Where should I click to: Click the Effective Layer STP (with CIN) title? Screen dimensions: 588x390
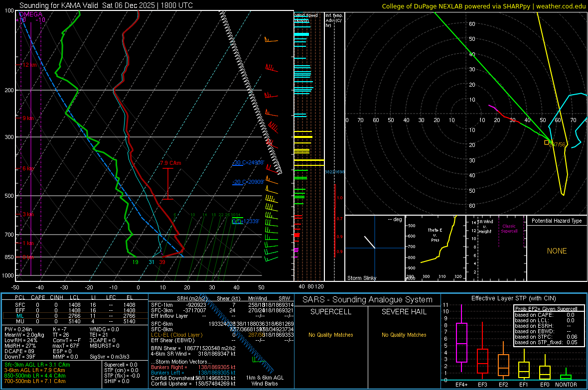[513, 298]
